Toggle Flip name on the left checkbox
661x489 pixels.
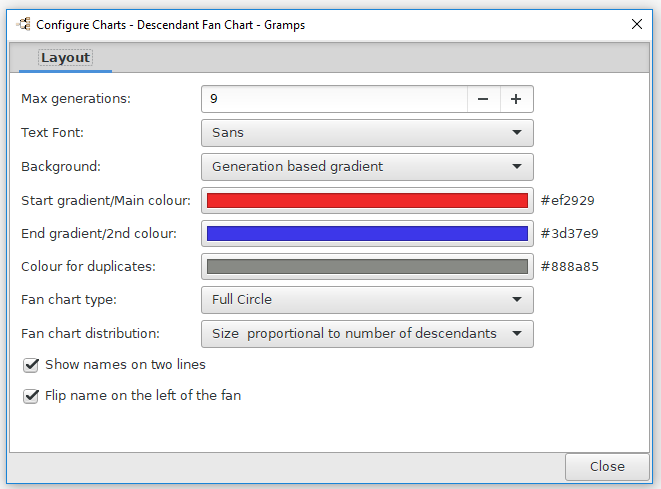click(31, 396)
